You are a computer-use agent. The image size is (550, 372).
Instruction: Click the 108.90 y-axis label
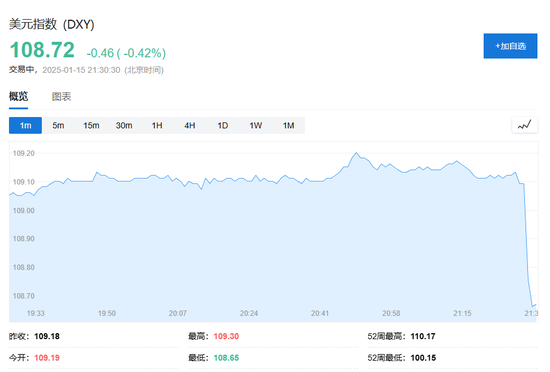tap(24, 239)
